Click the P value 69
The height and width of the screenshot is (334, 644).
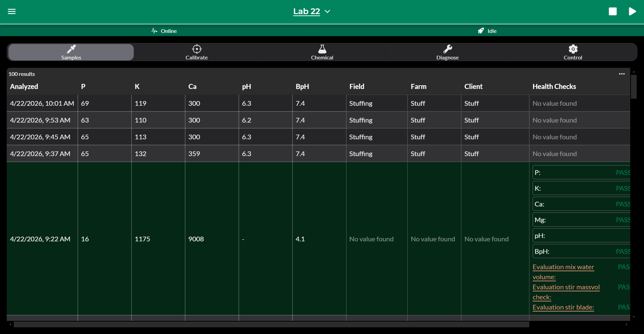coord(85,103)
